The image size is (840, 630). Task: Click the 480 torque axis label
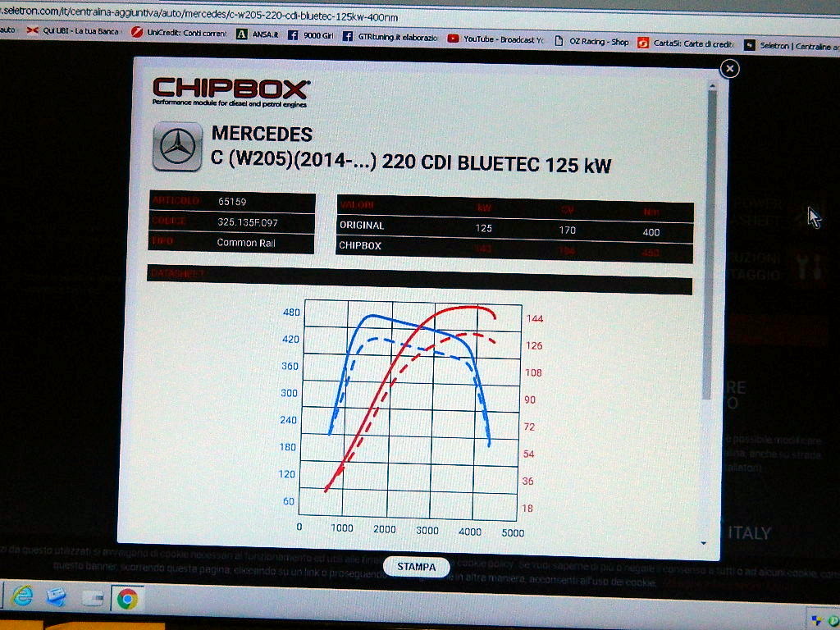click(x=291, y=313)
